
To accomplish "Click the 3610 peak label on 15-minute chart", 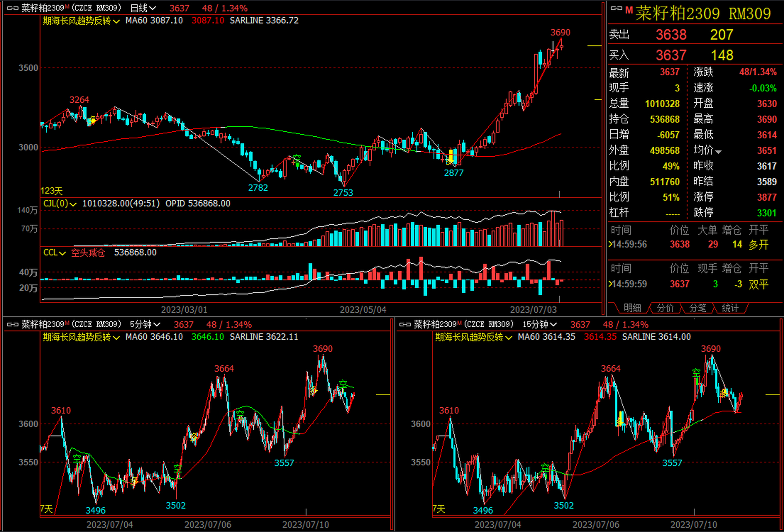I will point(449,411).
